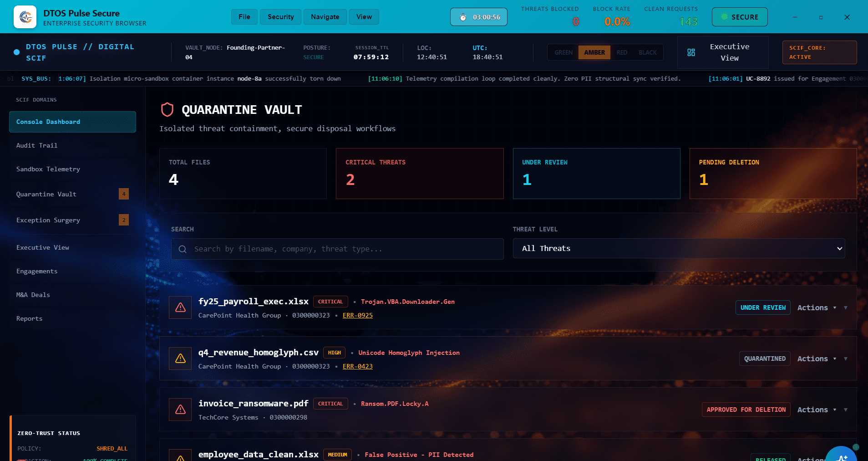Go to Audit Trail

(72, 146)
